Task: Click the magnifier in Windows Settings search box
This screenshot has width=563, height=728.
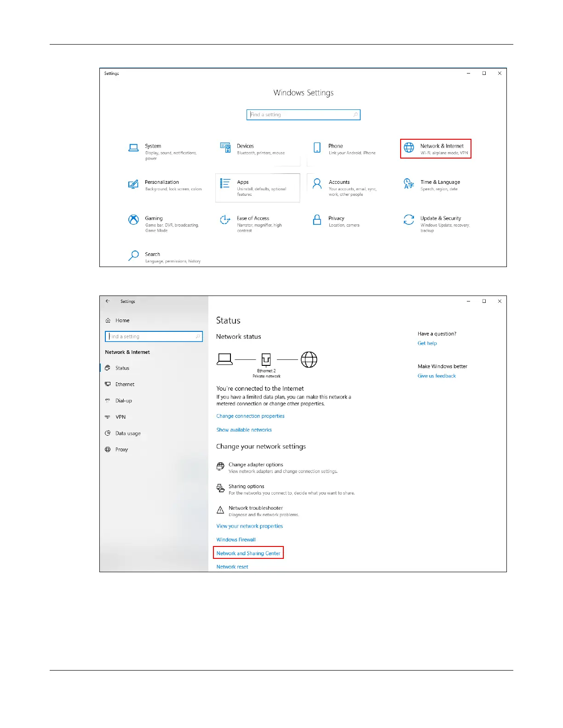Action: [x=356, y=115]
